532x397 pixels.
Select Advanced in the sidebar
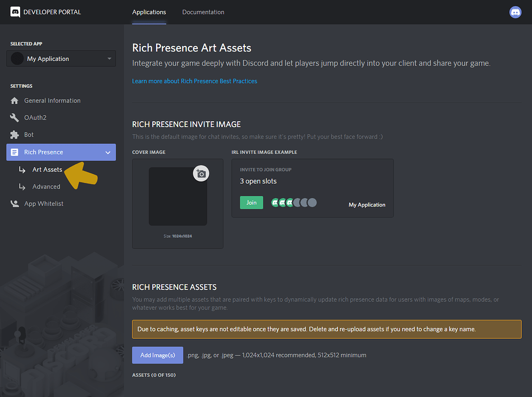coord(47,186)
